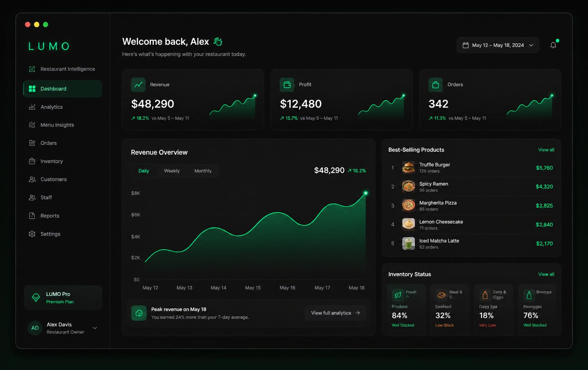Click the Dashboard grid icon
Viewport: 588px width, 370px height.
pyautogui.click(x=32, y=89)
